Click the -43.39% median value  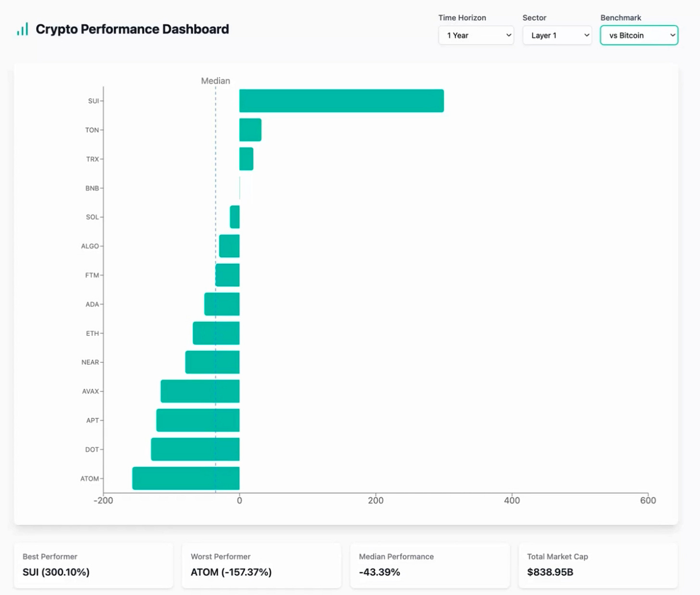click(379, 572)
